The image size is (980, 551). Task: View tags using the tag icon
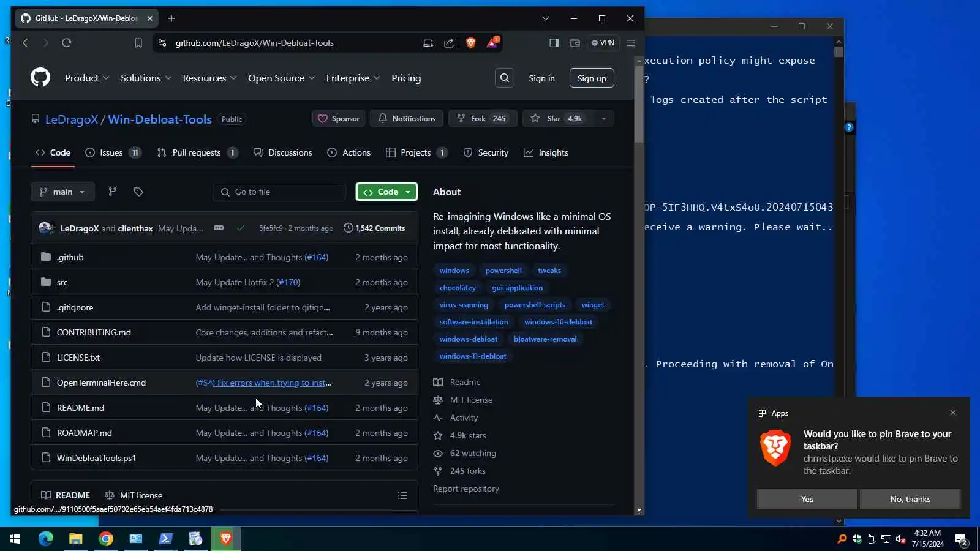point(138,192)
